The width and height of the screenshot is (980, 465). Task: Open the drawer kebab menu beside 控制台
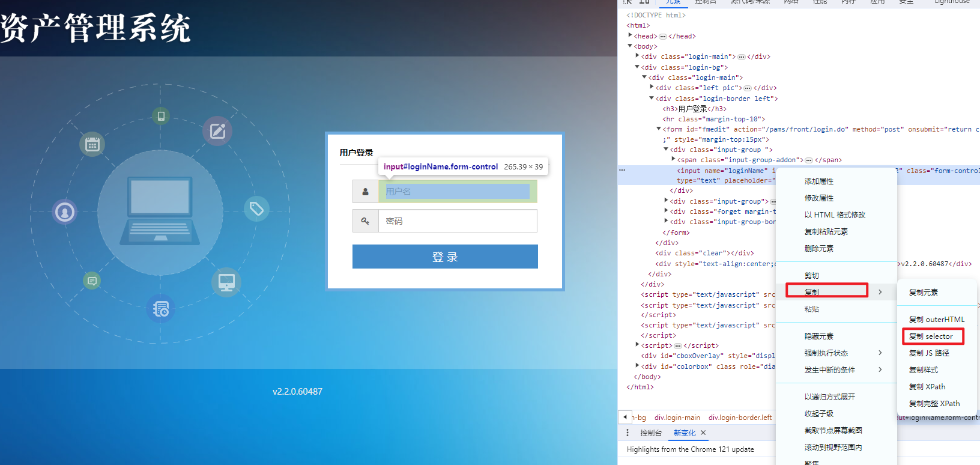click(x=628, y=433)
